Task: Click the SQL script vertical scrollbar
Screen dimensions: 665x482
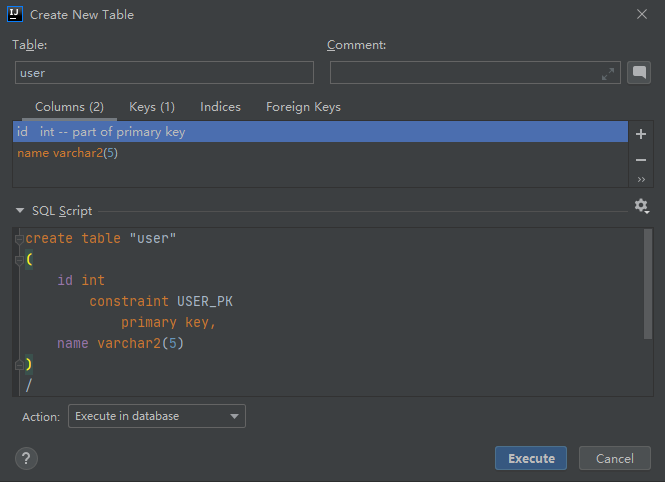Action: (x=648, y=285)
